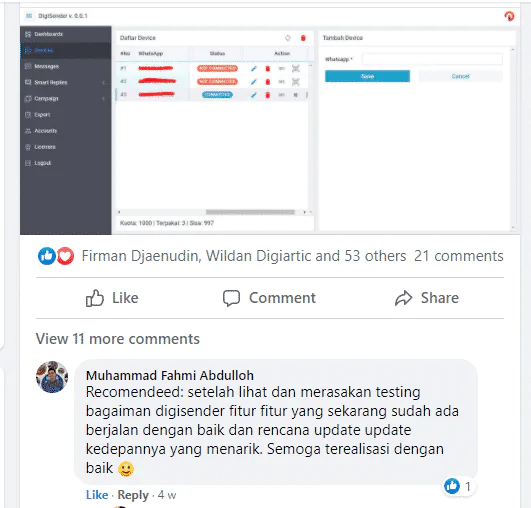Screen dimensions: 531x508
Task: Click the edit pencil icon for the connected device
Action: (x=254, y=95)
